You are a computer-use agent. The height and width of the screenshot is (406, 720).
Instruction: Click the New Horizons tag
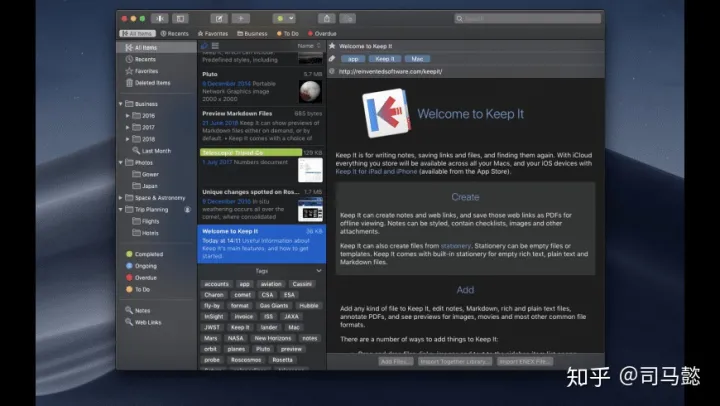pos(273,338)
